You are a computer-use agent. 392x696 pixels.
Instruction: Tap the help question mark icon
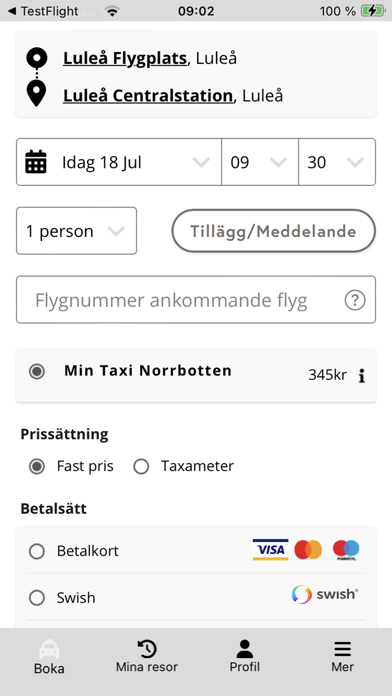(355, 301)
